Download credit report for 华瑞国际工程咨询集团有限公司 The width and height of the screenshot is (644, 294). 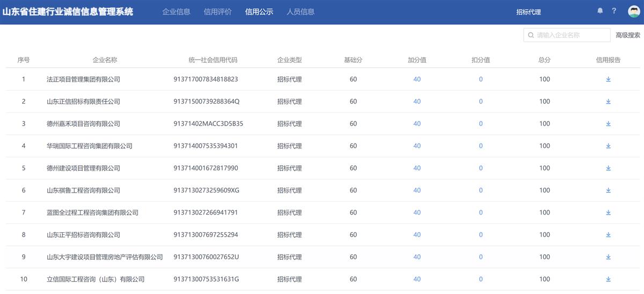(608, 146)
